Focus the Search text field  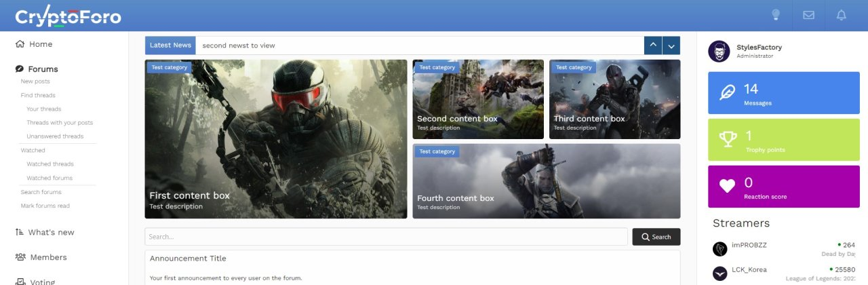385,237
